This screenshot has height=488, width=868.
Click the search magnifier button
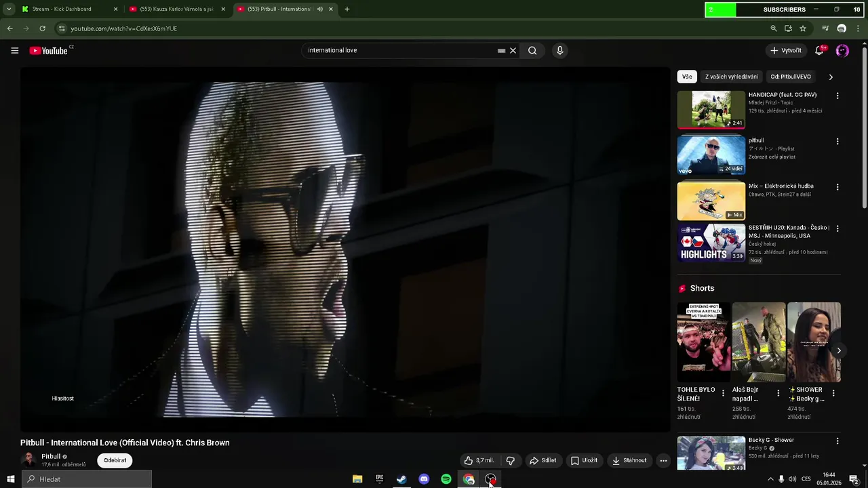(532, 50)
